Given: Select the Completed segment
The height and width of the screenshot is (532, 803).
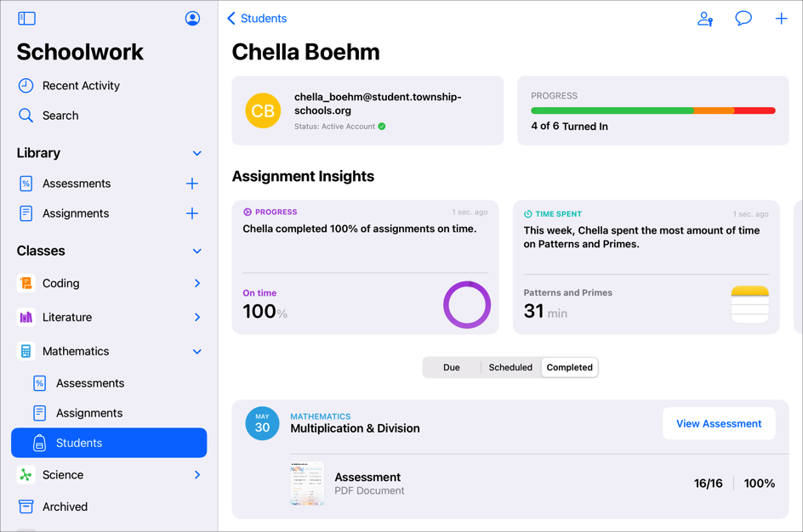Looking at the screenshot, I should coord(569,367).
